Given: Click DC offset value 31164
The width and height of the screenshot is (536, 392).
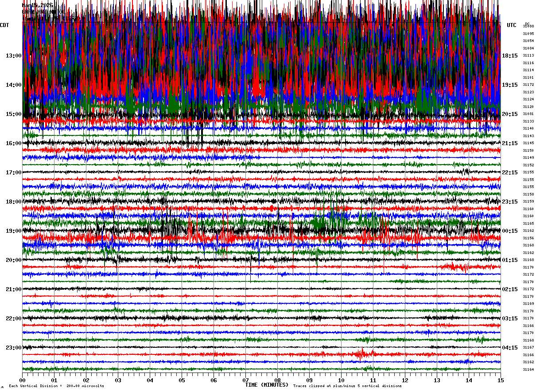Looking at the screenshot, I should [x=528, y=369].
